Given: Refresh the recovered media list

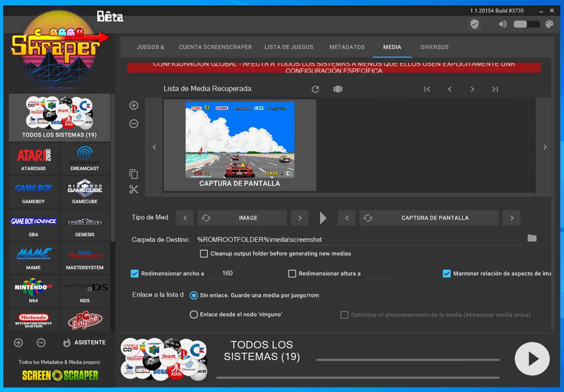Looking at the screenshot, I should (315, 89).
